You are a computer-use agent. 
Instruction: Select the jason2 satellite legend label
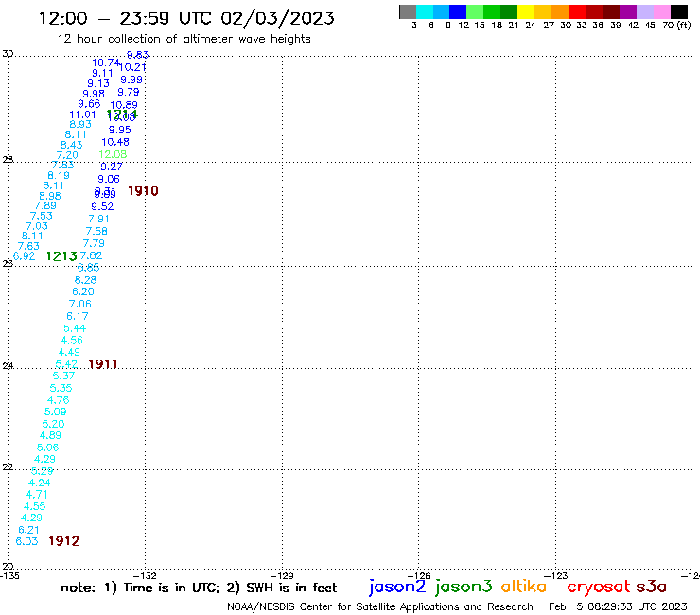tap(397, 587)
